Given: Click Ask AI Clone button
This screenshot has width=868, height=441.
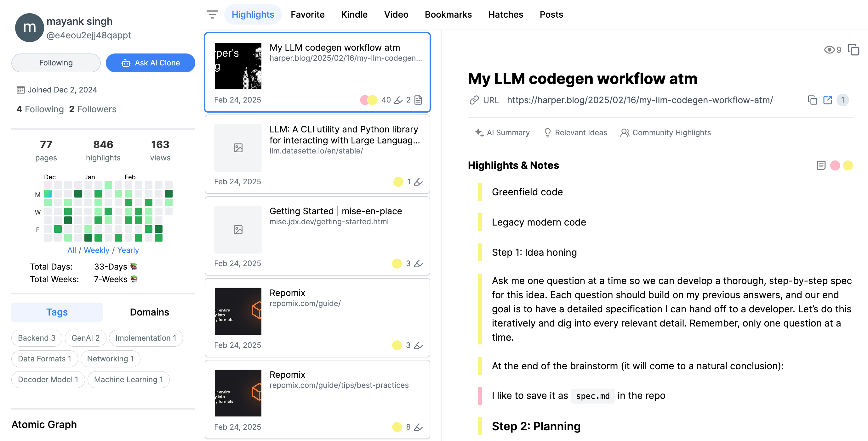Looking at the screenshot, I should pyautogui.click(x=150, y=63).
